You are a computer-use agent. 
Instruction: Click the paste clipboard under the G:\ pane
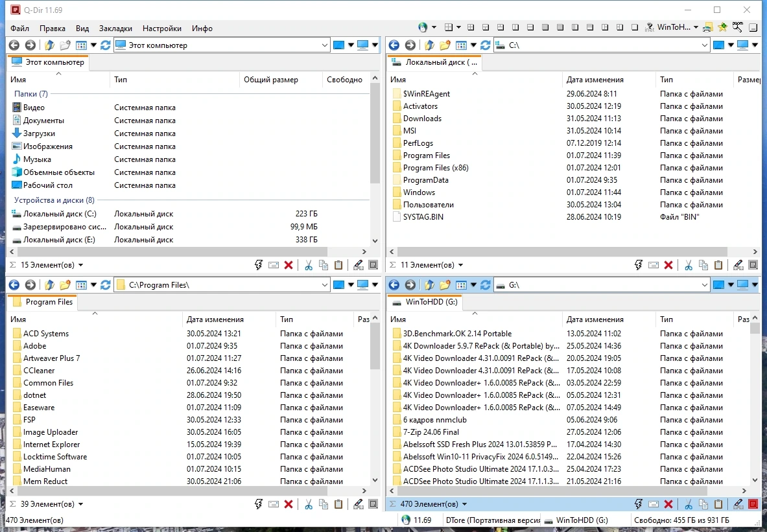coord(718,504)
